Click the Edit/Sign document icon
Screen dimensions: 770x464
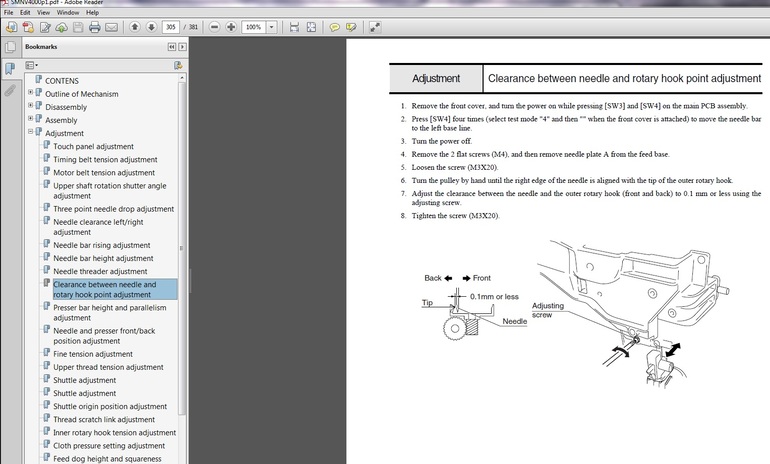[45, 27]
